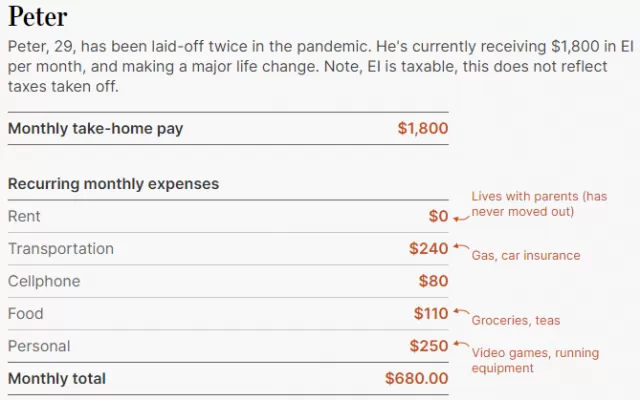Click the $80 cellphone amount
640x400 pixels.
pyautogui.click(x=433, y=281)
